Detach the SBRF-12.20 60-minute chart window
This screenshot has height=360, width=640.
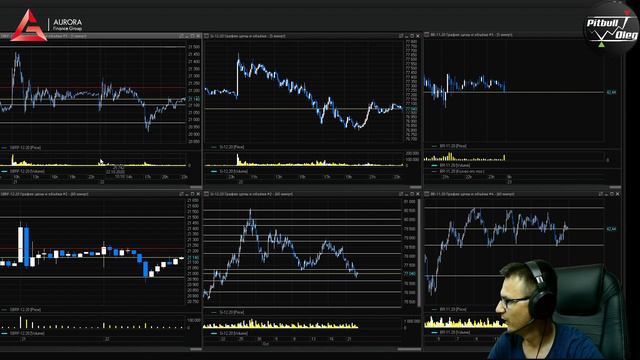pyautogui.click(x=181, y=194)
